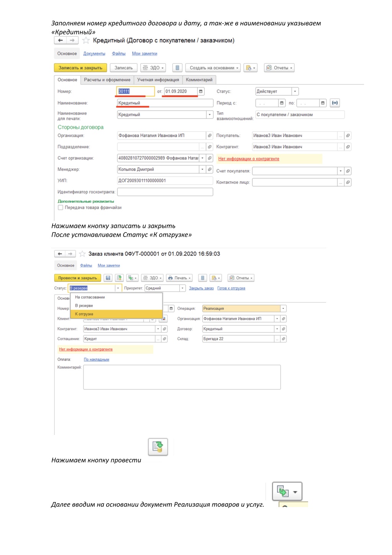This screenshot has width=392, height=555.
Task: Go forward using arrow in Кредитный contract form
Action: coord(72,40)
